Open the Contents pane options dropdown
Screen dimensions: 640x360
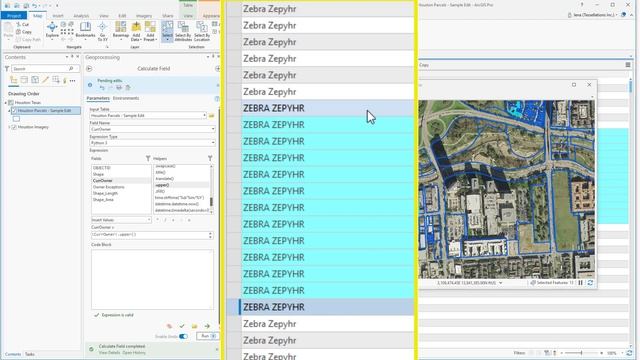tap(67, 57)
